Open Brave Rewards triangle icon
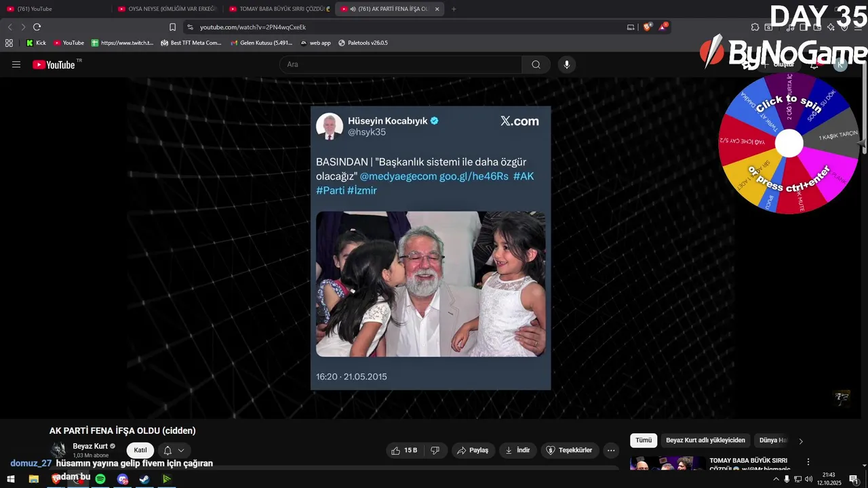The image size is (868, 488). tap(663, 27)
